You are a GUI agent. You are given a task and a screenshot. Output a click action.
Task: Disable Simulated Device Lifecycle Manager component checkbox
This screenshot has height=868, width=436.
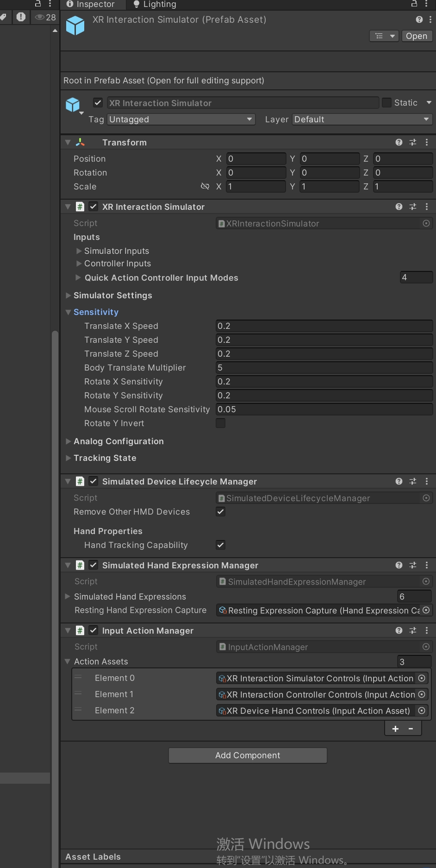(93, 481)
